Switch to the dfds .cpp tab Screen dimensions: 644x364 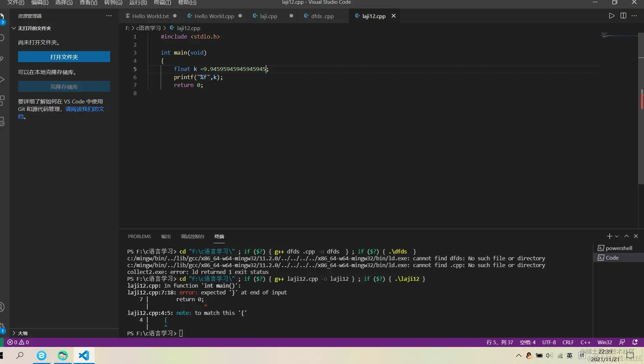[x=322, y=16]
